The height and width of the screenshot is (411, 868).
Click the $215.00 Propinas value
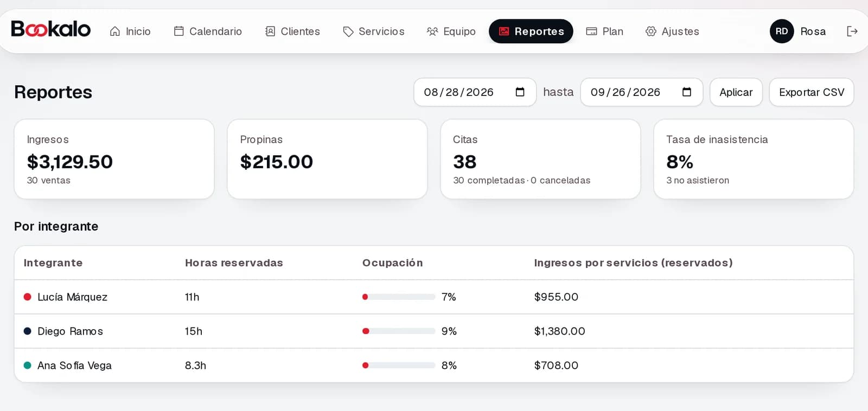click(x=277, y=162)
